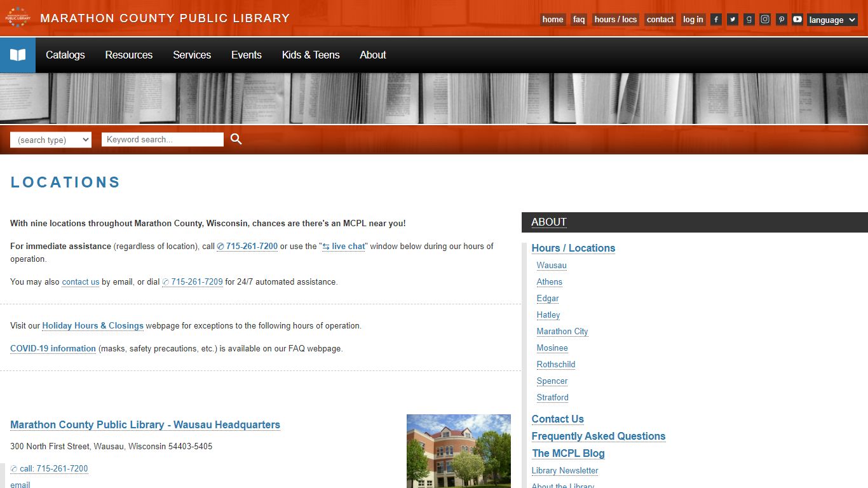
Task: Open the Kids & Teens menu
Action: (x=311, y=55)
